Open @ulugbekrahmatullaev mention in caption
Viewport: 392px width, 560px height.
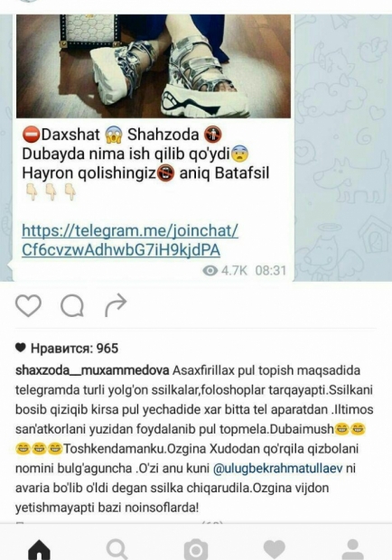click(x=278, y=468)
